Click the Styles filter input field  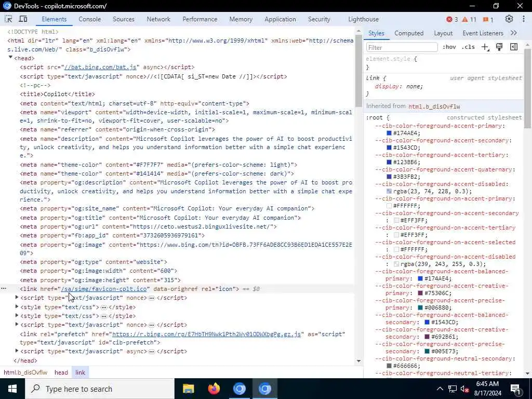pyautogui.click(x=402, y=47)
